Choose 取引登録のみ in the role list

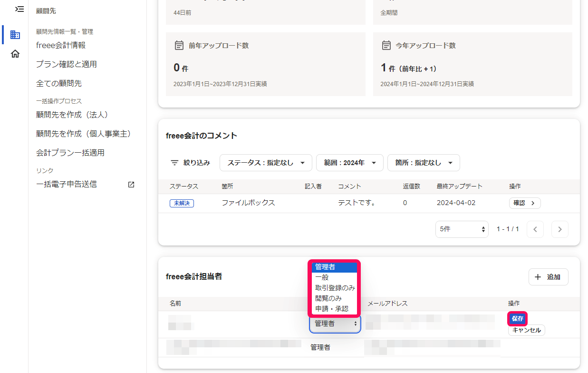point(335,288)
